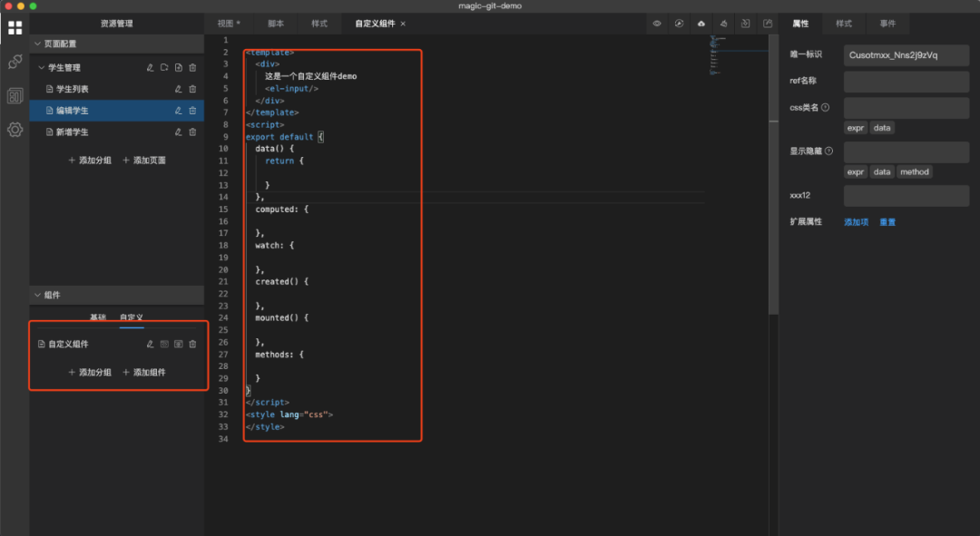Click the code editor vertical scrollbar
980x536 pixels.
pos(773,175)
